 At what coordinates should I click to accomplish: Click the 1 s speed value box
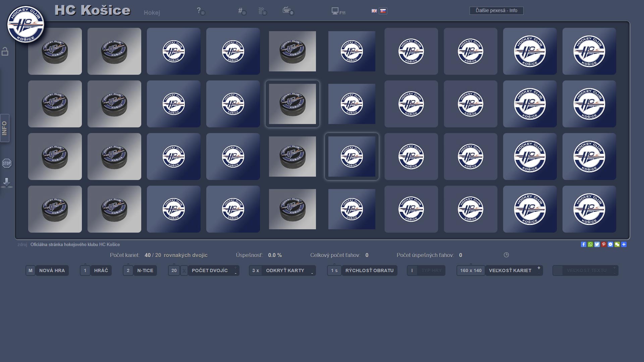tap(334, 270)
